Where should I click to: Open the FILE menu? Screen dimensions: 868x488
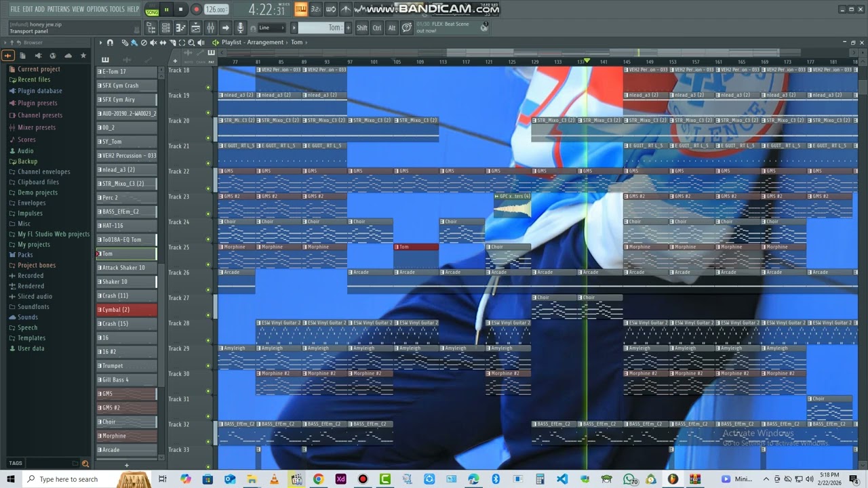coord(15,9)
